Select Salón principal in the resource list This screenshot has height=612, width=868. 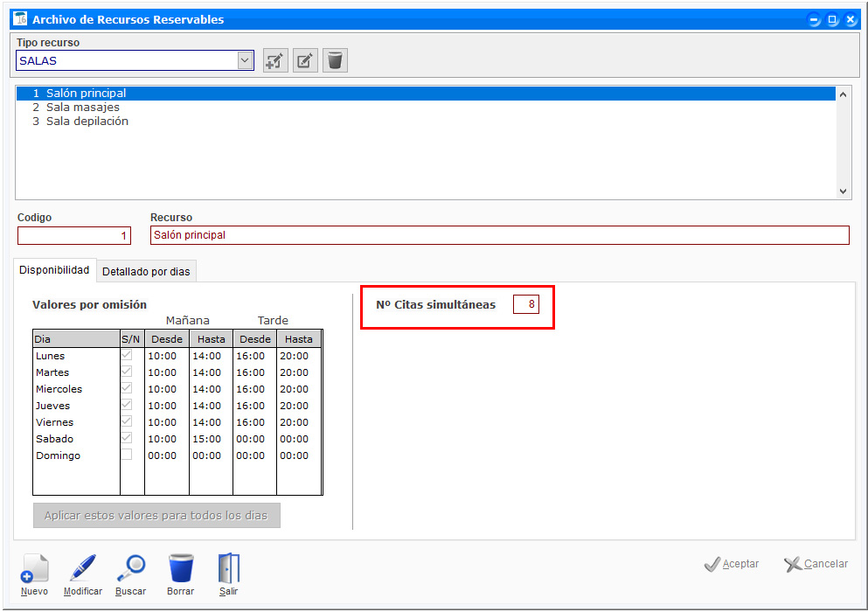click(426, 93)
